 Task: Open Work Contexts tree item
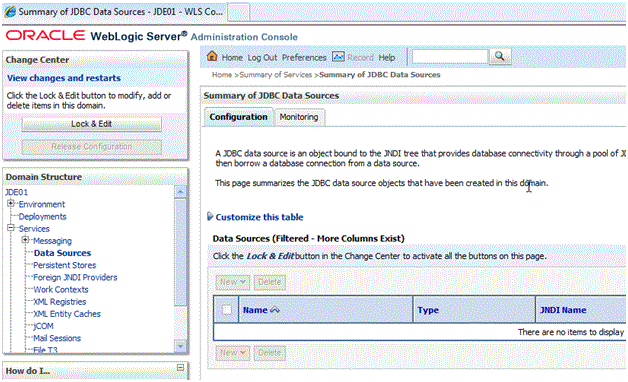click(60, 290)
